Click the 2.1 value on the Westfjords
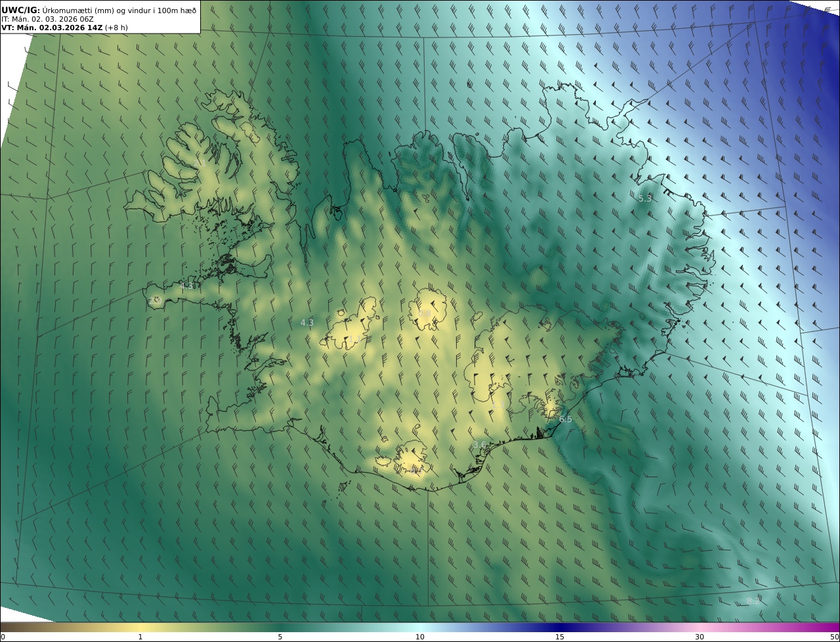Viewport: 840px width, 642px height. coord(200,163)
